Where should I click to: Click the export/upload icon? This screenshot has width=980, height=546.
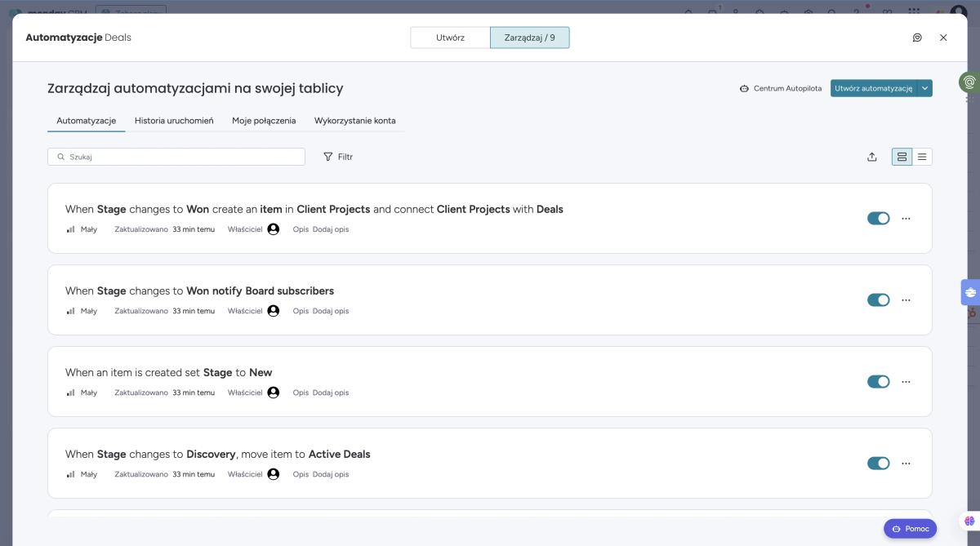tap(871, 157)
